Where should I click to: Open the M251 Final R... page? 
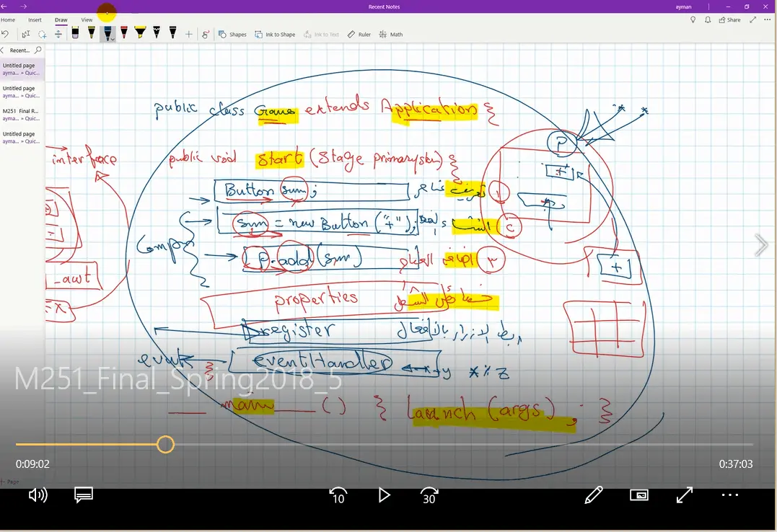22,115
